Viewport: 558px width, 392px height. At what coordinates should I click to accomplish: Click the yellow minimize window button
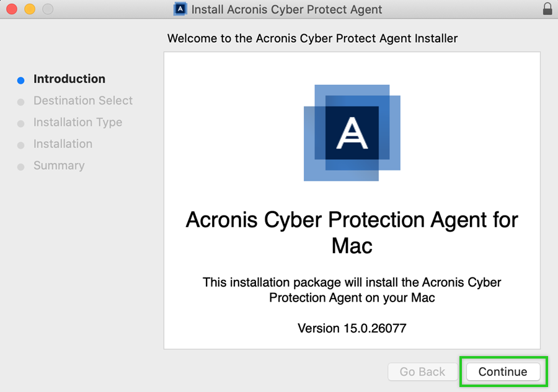pyautogui.click(x=29, y=9)
